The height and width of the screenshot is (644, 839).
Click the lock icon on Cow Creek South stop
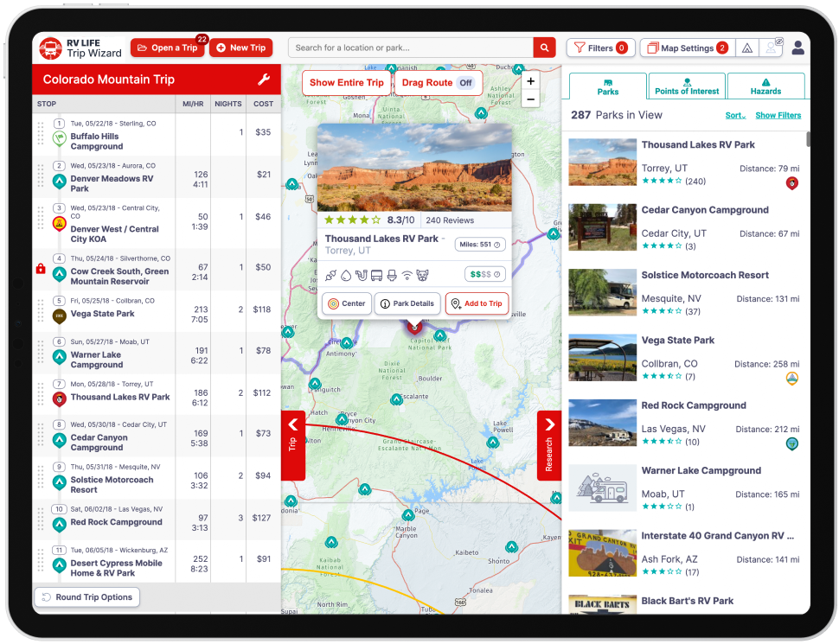pos(40,268)
